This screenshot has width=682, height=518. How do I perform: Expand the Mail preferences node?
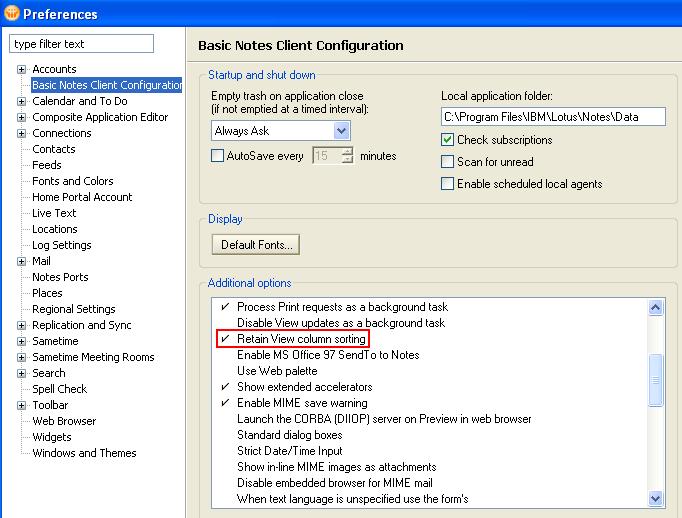coord(21,261)
